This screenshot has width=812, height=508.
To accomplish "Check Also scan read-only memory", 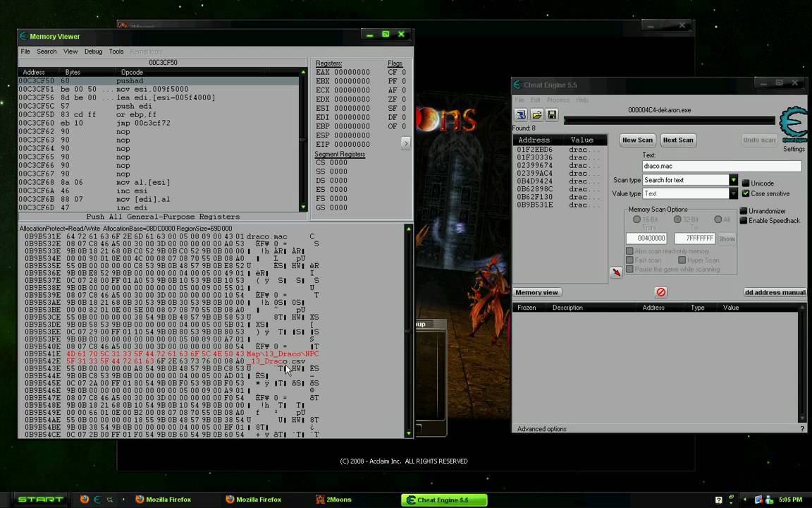I will (x=629, y=251).
